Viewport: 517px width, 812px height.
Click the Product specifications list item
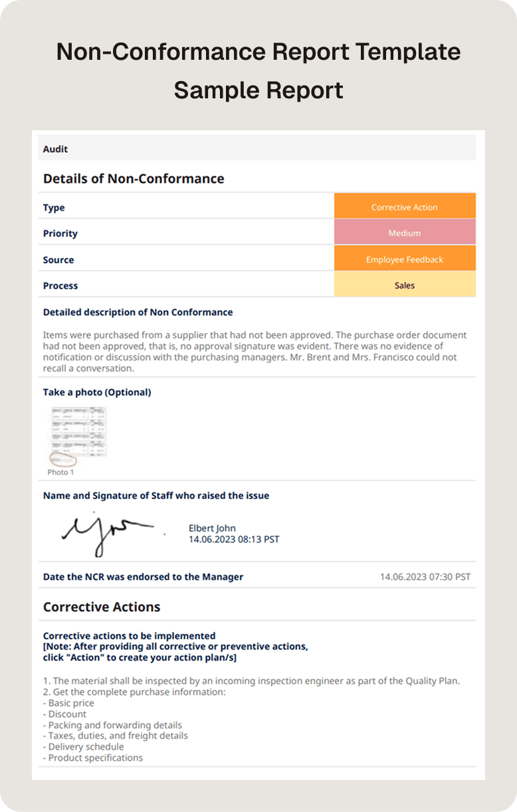pyautogui.click(x=93, y=758)
